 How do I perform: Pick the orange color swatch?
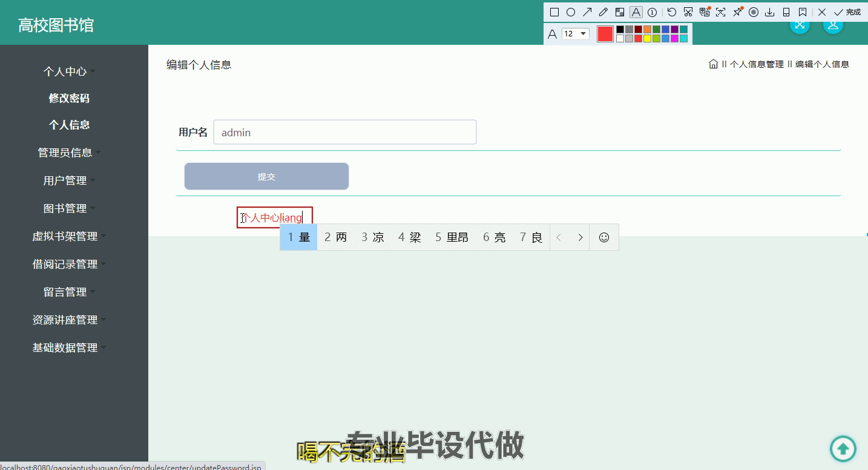pyautogui.click(x=647, y=29)
